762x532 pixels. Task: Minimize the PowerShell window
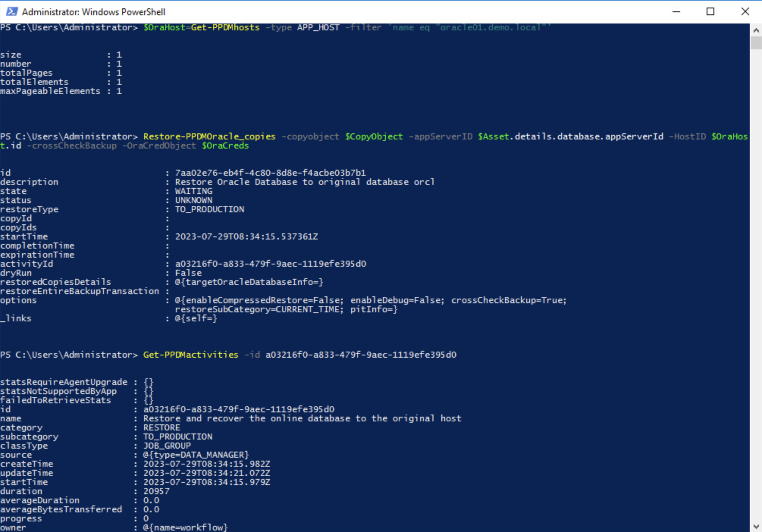click(676, 12)
